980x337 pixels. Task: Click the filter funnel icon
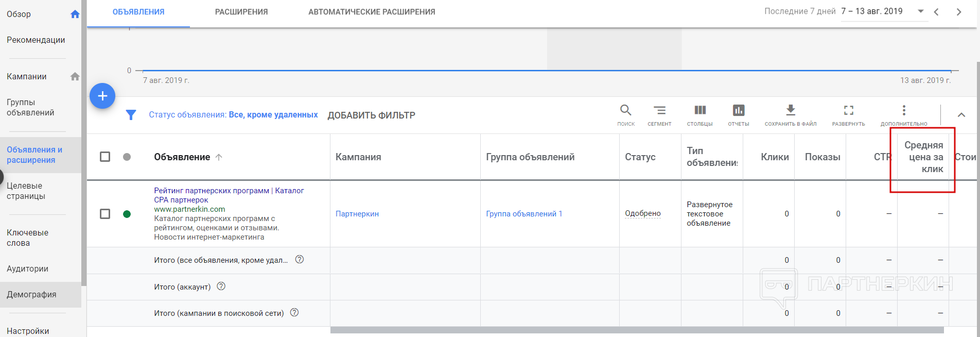pos(131,115)
